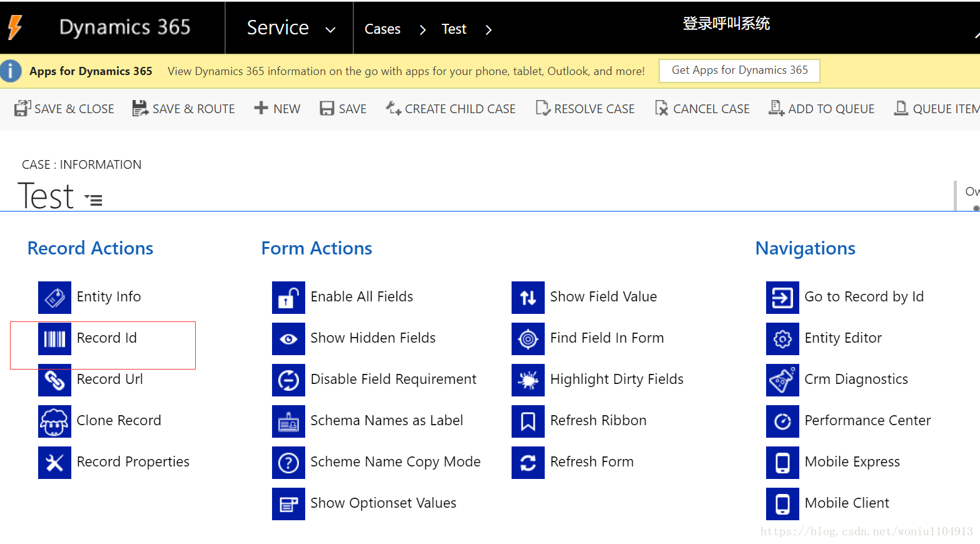Click the Go to Record by Id icon
980x544 pixels.
click(782, 297)
